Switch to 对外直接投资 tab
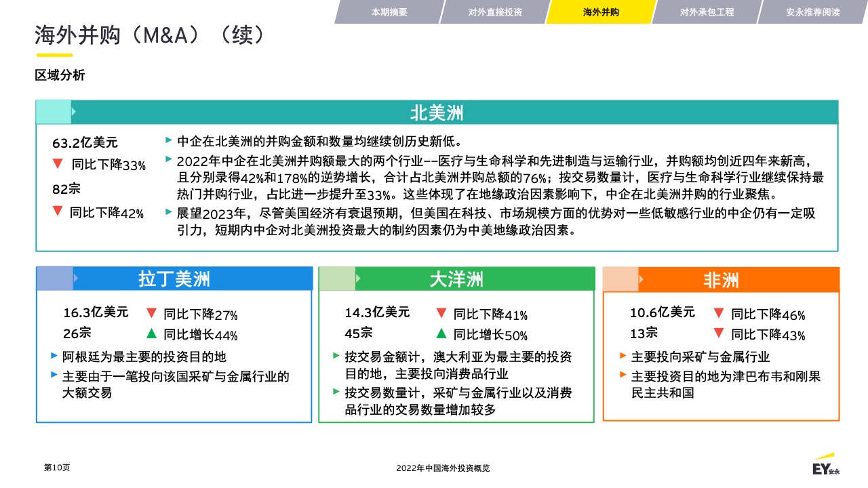868x488 pixels. pyautogui.click(x=495, y=12)
